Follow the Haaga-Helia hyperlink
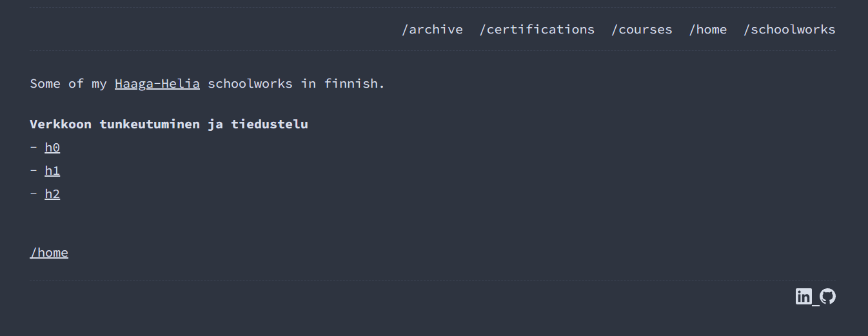This screenshot has width=868, height=336. [x=157, y=84]
